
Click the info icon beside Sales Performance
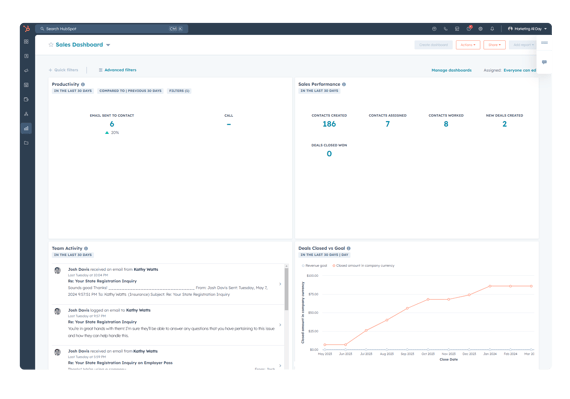(x=344, y=84)
